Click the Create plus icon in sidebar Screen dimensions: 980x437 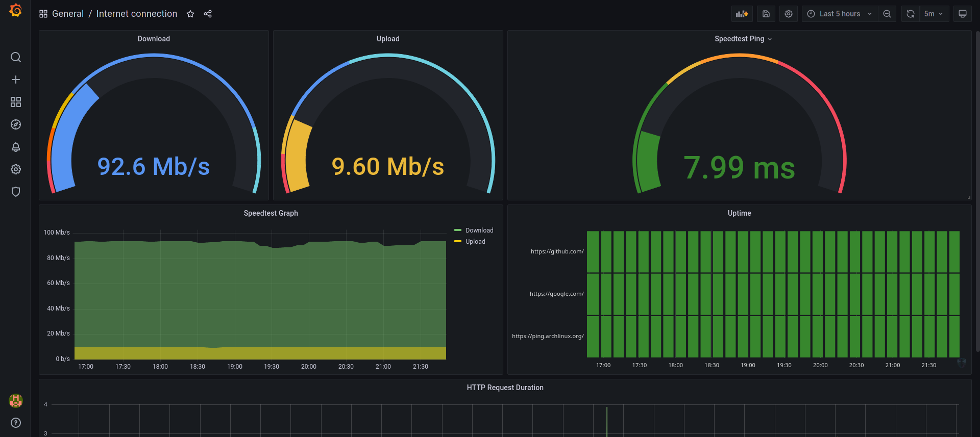[16, 80]
